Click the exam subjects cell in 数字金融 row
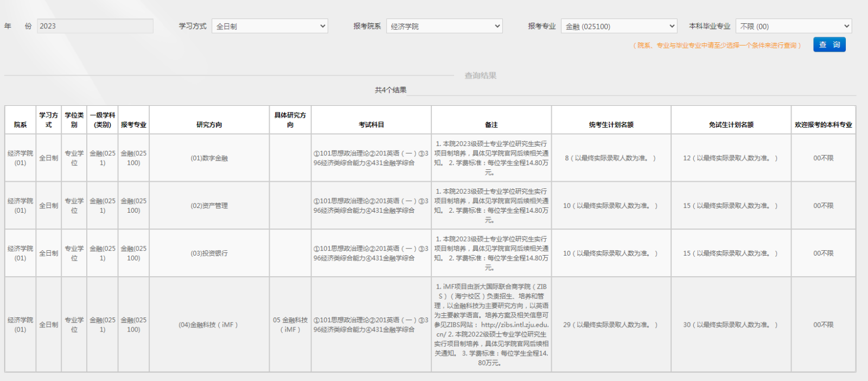868x381 pixels. pos(371,158)
